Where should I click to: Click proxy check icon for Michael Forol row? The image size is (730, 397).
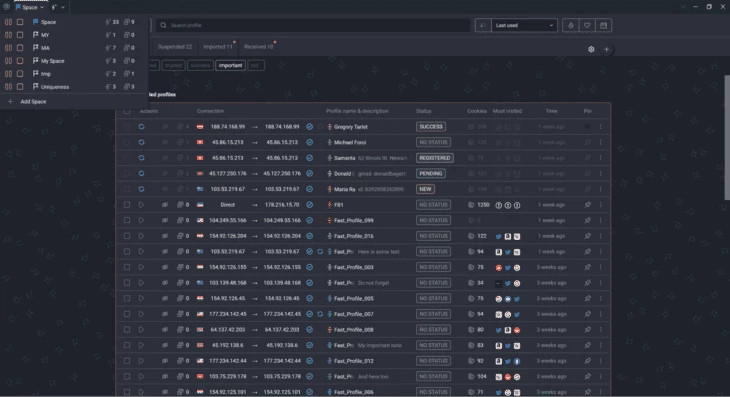point(309,142)
